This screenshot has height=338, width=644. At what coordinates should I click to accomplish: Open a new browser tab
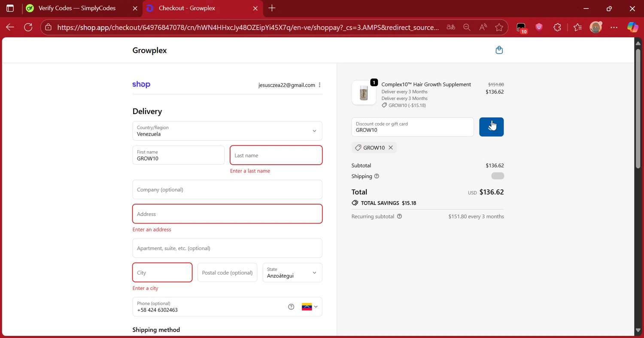[272, 8]
